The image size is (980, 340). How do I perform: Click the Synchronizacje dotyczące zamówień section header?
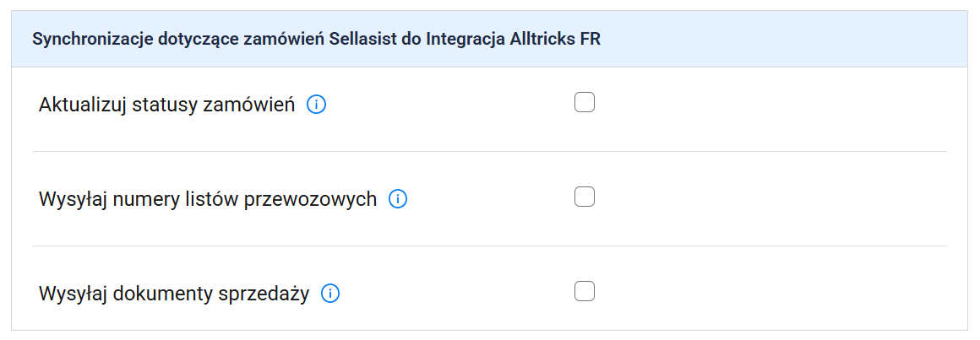[x=316, y=40]
